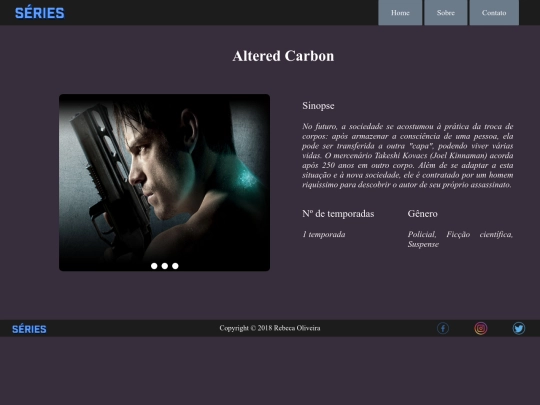Click the Altered Carbon page title
540x405 pixels.
tap(283, 56)
